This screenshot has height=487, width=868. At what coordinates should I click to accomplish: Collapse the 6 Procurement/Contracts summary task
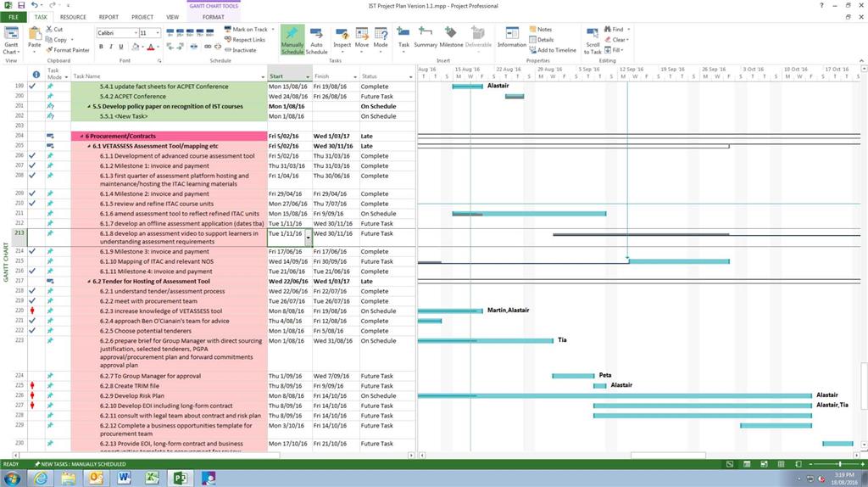click(82, 137)
